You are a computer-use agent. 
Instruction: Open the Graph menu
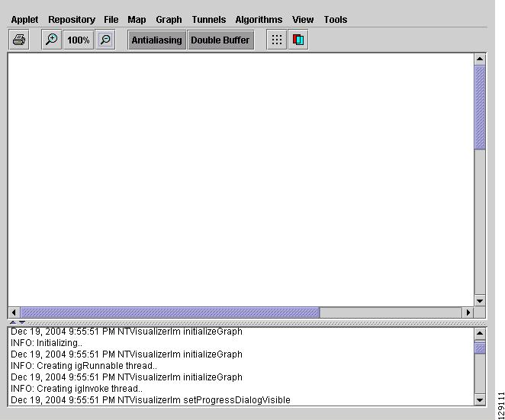(169, 20)
